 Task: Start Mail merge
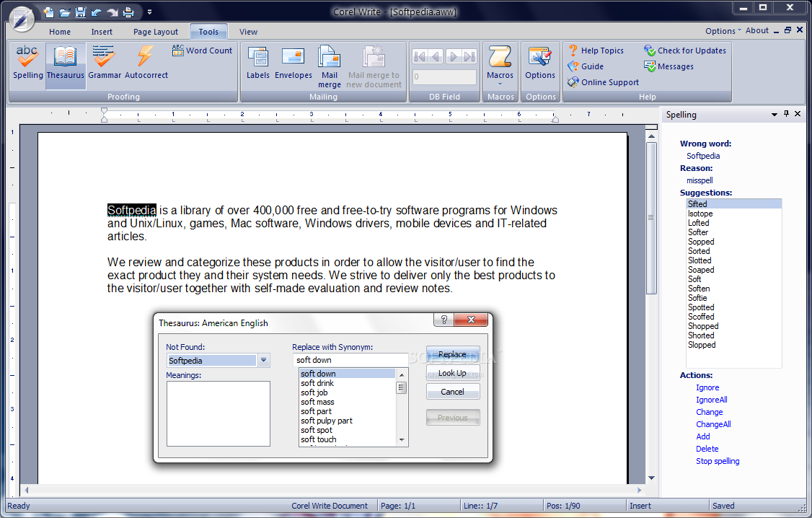tap(330, 67)
